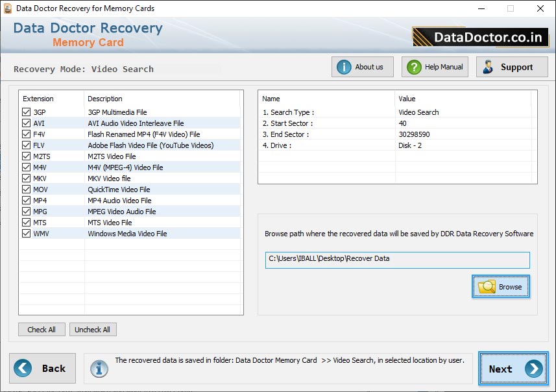Select the Start Sector value 40

click(x=402, y=123)
